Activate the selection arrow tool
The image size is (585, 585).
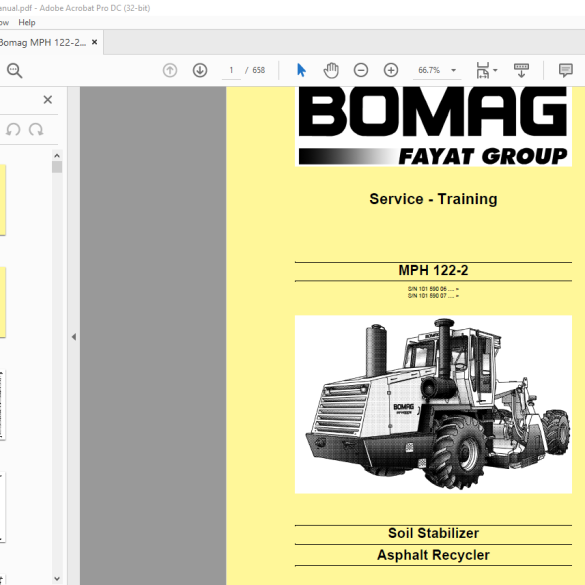[301, 70]
